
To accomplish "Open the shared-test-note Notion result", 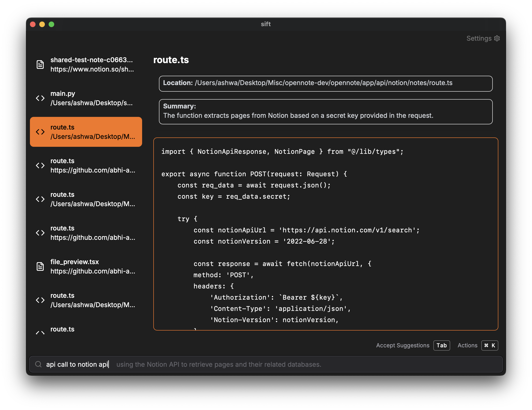I will [x=92, y=65].
